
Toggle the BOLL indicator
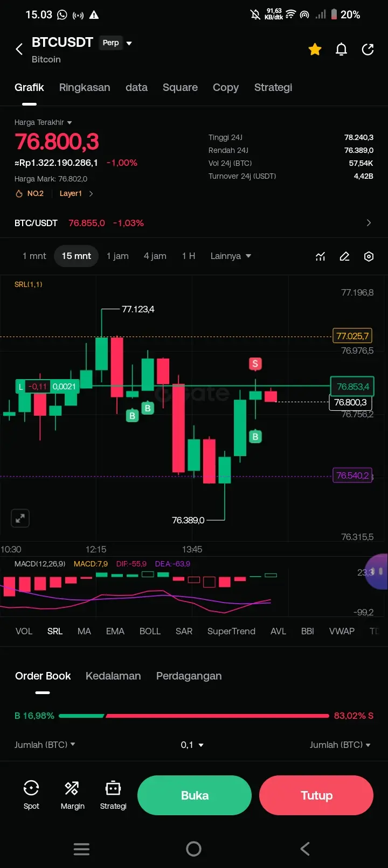click(150, 631)
